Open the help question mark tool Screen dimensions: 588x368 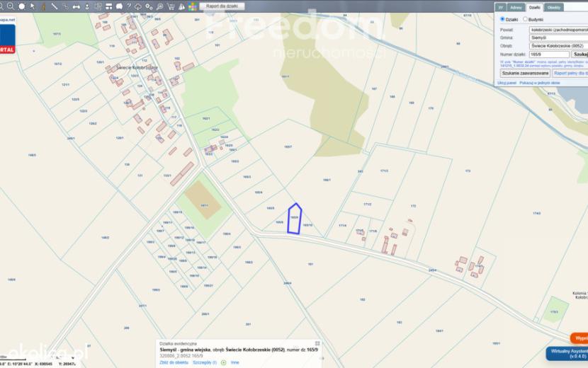[129, 6]
